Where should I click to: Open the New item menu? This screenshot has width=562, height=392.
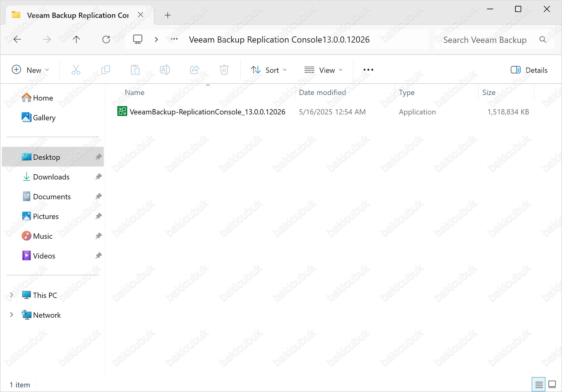tap(30, 70)
